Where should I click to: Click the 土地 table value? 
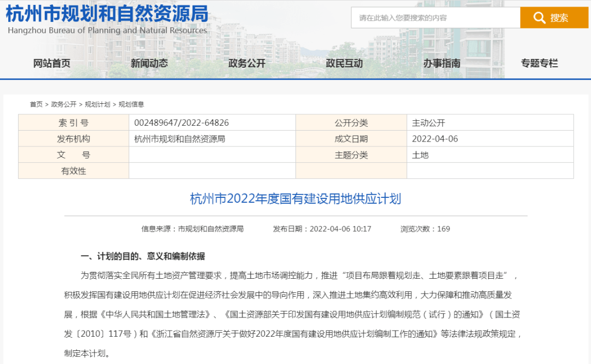point(420,155)
